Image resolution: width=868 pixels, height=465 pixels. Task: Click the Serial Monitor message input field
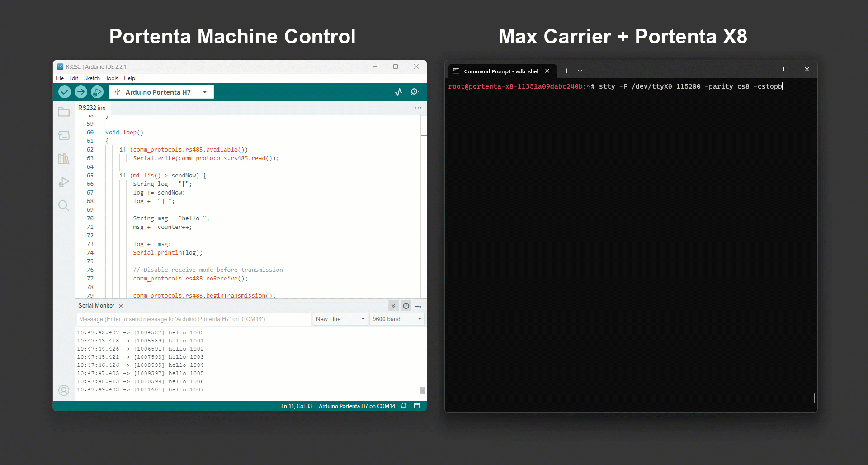coord(193,319)
